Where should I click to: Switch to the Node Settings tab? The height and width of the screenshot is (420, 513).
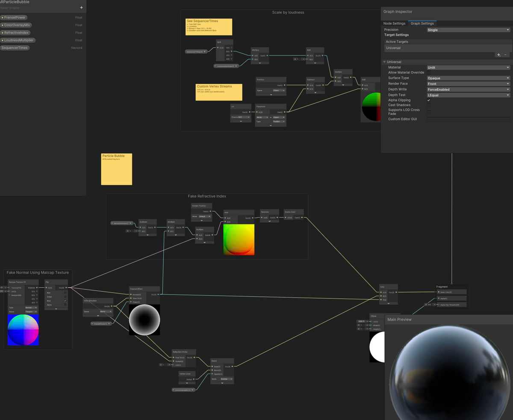coord(394,23)
